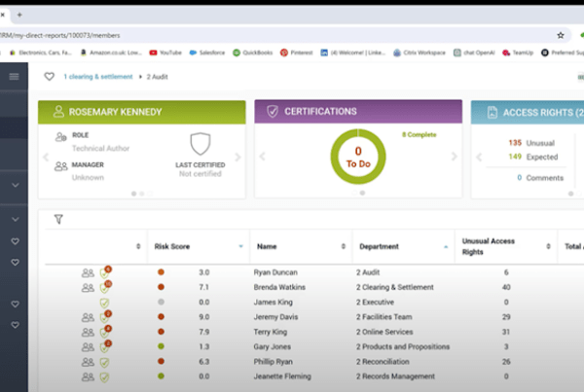Open Jeremy Davis's member record
Image resolution: width=584 pixels, height=392 pixels.
pyautogui.click(x=274, y=318)
